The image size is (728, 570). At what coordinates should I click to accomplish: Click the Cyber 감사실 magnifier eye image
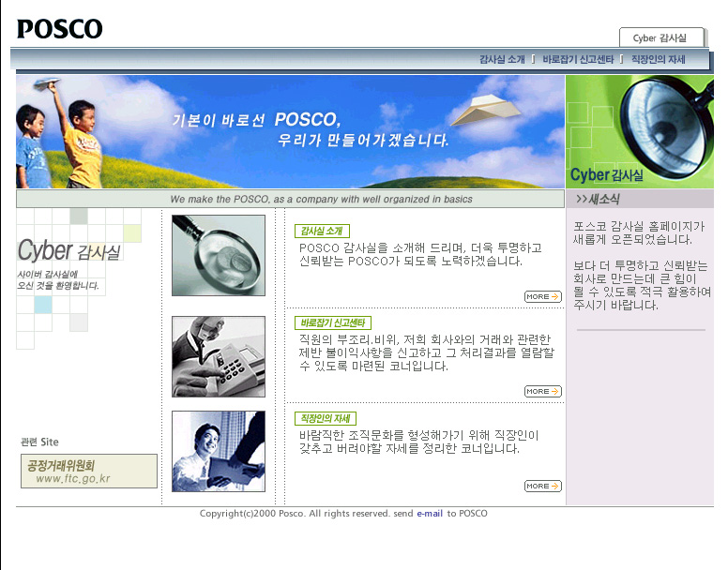[x=640, y=131]
